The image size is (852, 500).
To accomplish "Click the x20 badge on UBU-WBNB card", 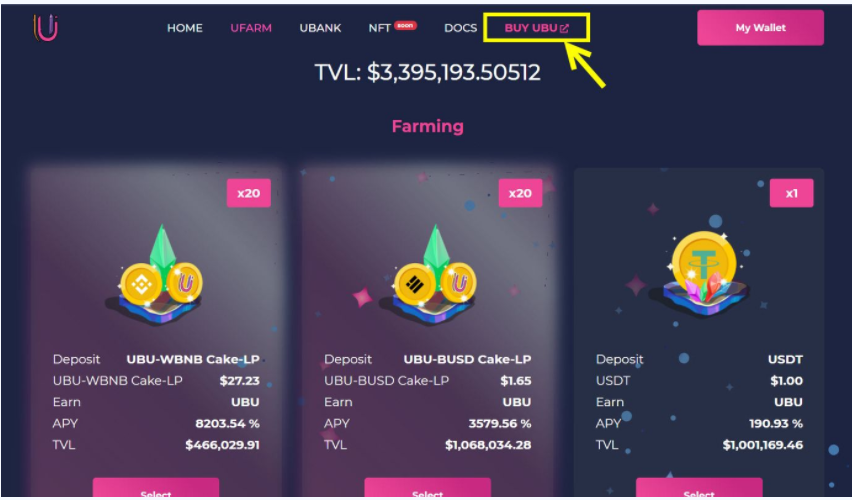I will coord(248,193).
